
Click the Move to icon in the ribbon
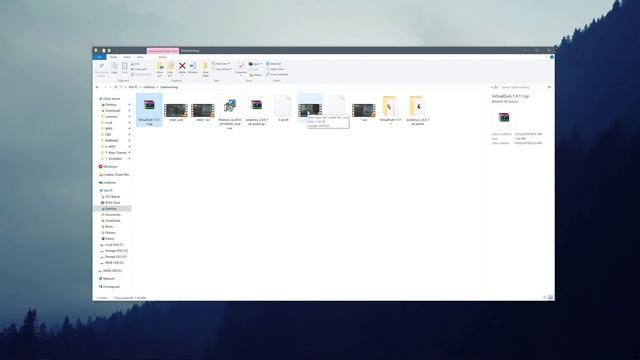[160, 67]
